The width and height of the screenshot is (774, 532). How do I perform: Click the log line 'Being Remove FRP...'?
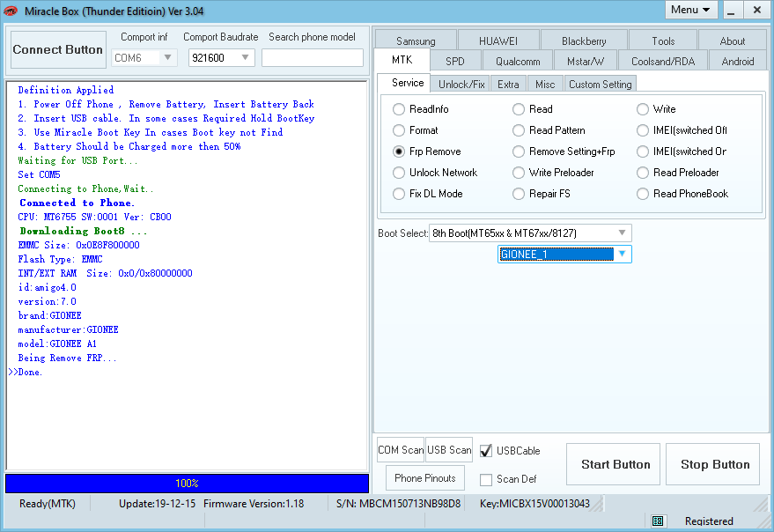point(67,358)
